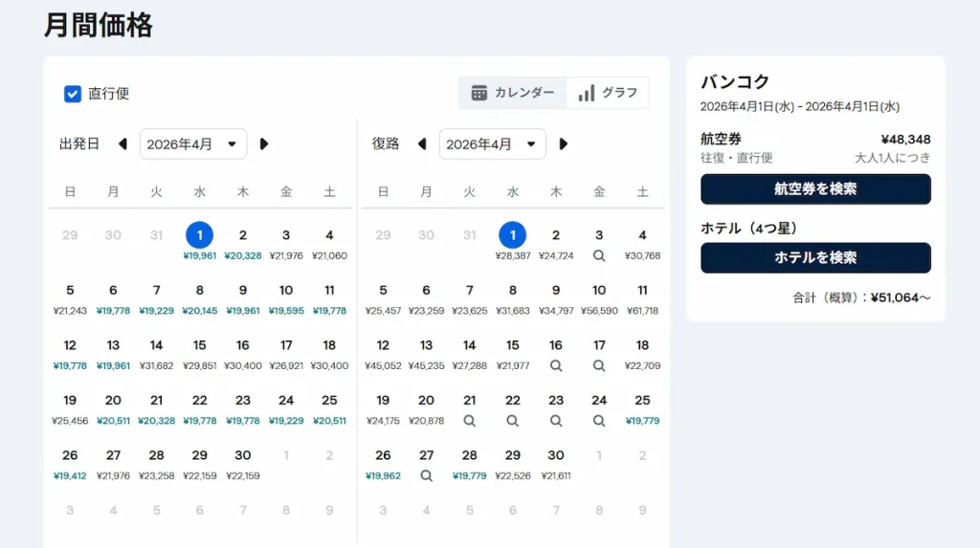Select return April 11 at ¥61,718
This screenshot has height=548, width=980.
(x=642, y=298)
